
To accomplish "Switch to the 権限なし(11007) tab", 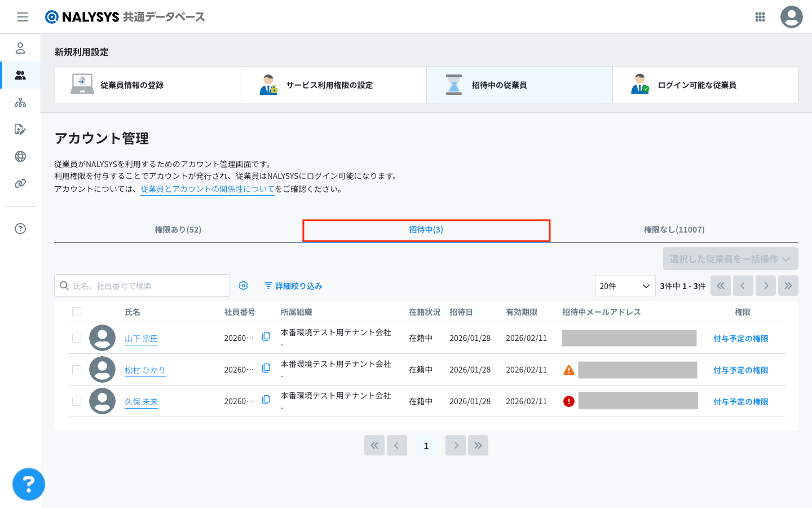I will click(x=674, y=230).
